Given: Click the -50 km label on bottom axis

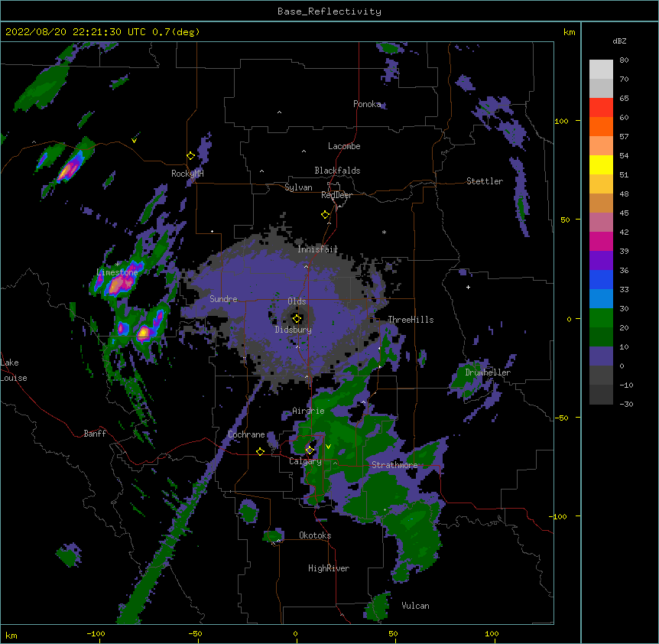Looking at the screenshot, I should (x=195, y=633).
